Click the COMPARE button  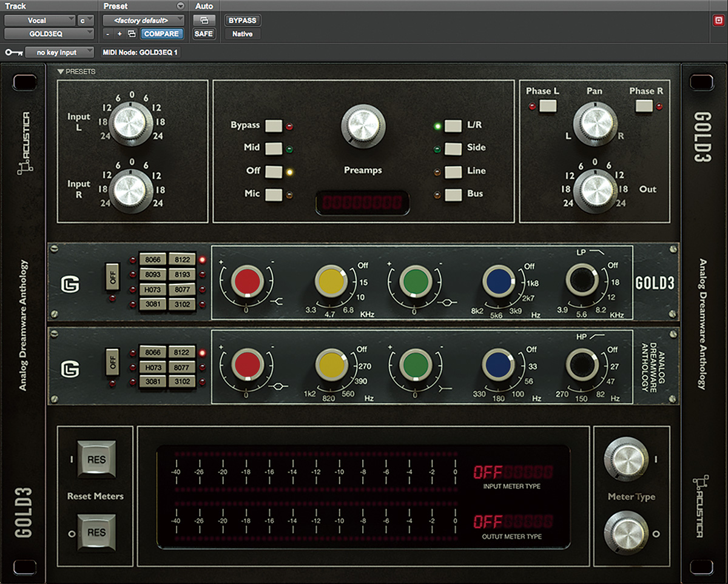[x=161, y=34]
